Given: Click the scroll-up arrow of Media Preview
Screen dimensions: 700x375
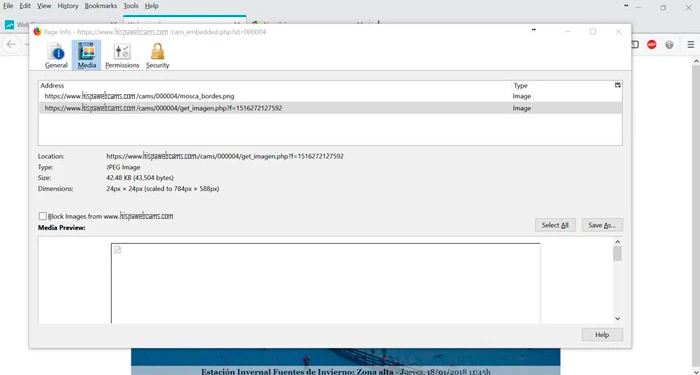Looking at the screenshot, I should 617,242.
